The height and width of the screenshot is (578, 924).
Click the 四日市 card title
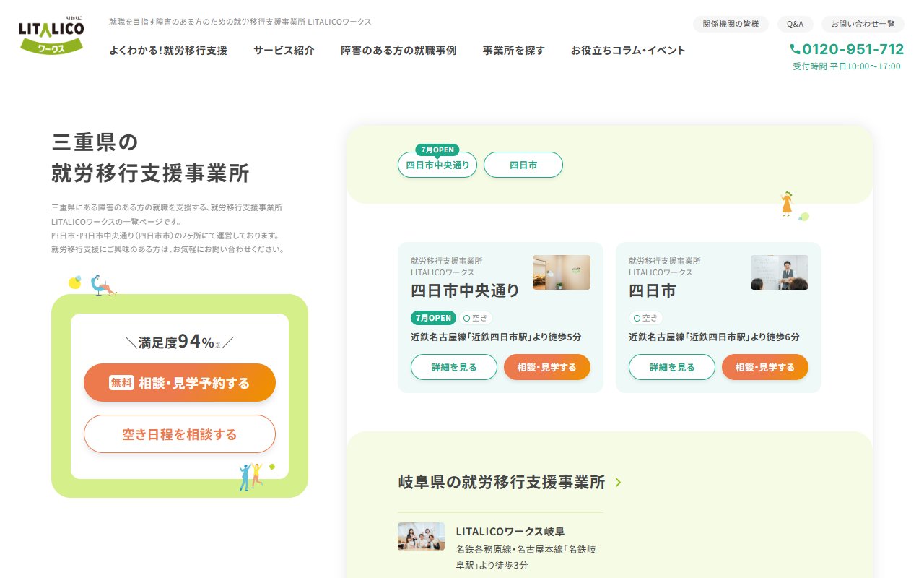pos(653,290)
